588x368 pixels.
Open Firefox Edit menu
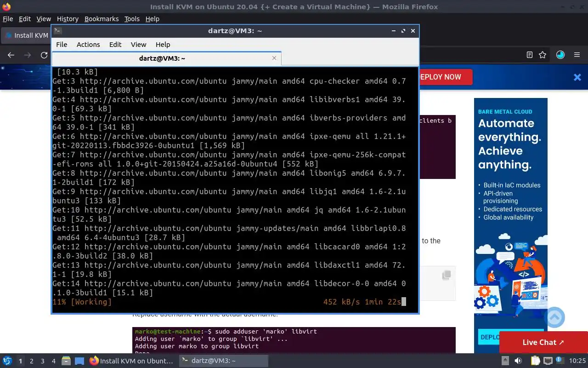click(25, 19)
